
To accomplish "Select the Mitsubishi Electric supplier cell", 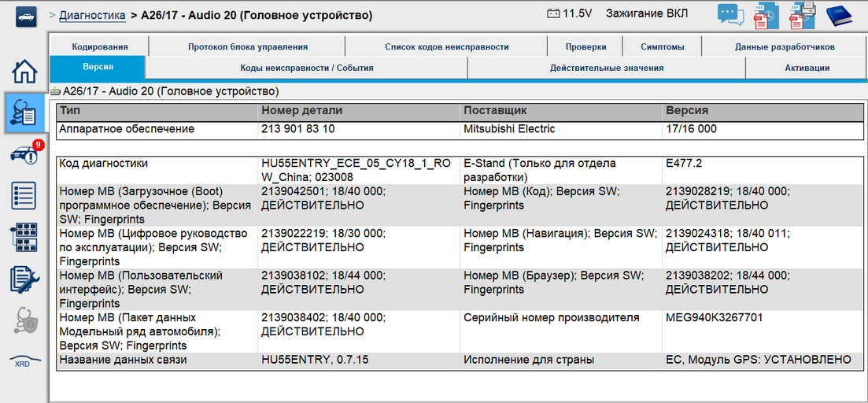I will tap(561, 130).
